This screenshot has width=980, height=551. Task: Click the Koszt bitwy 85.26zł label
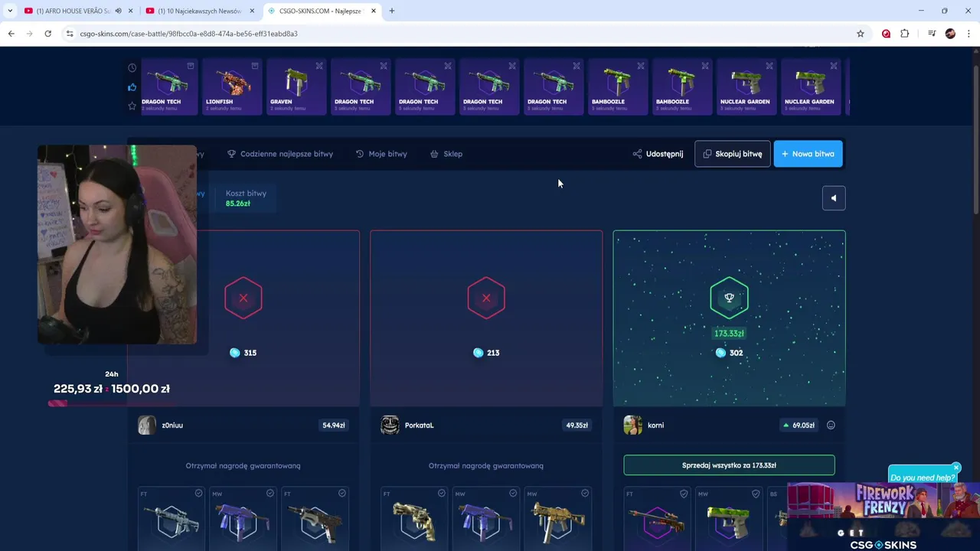pos(246,198)
